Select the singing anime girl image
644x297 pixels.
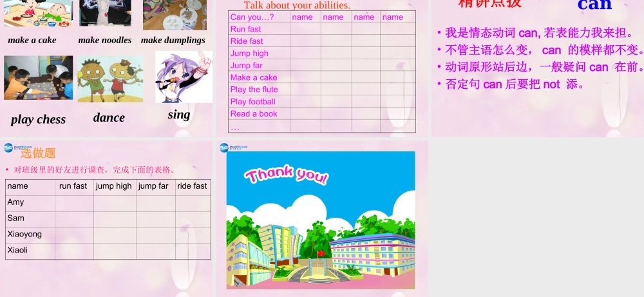[184, 77]
